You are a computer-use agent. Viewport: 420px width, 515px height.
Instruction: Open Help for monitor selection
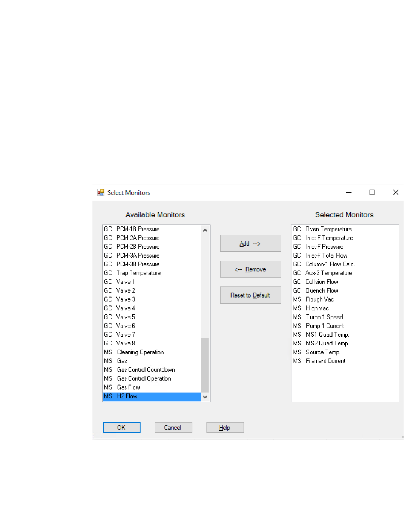(225, 427)
